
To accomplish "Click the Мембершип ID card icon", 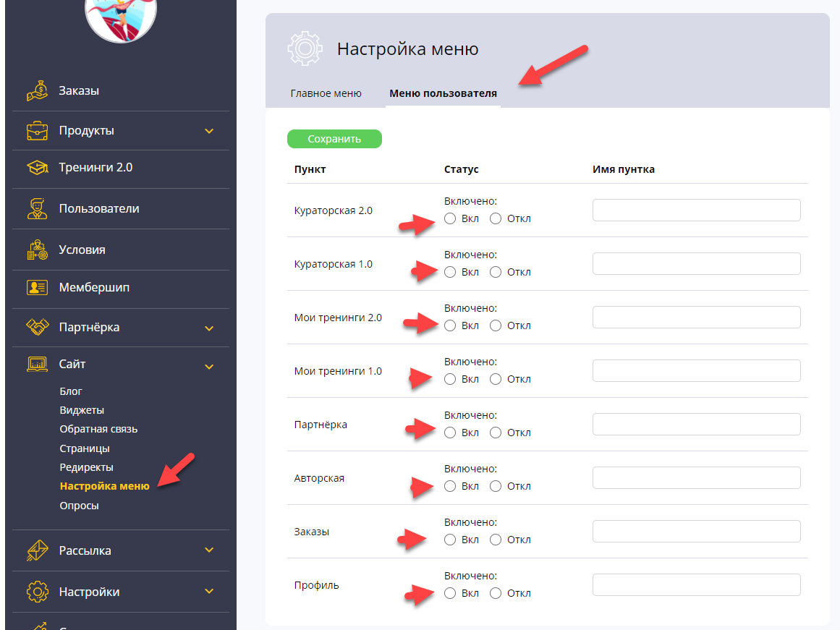I will [37, 288].
